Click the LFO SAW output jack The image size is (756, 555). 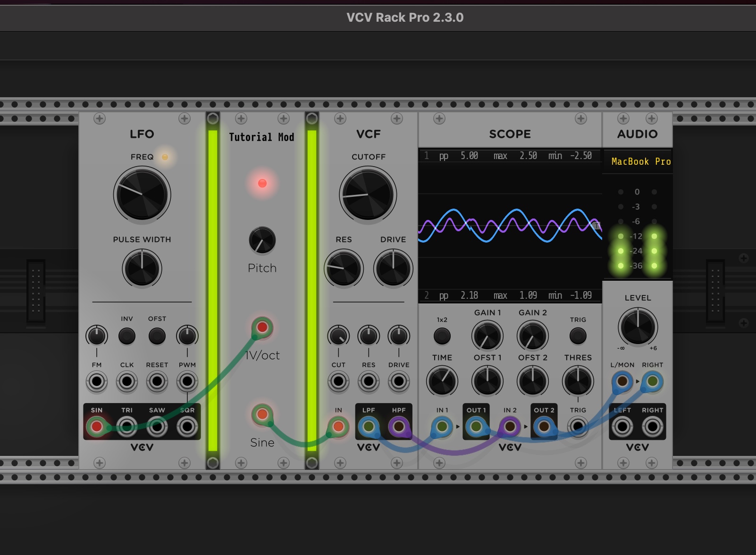157,427
